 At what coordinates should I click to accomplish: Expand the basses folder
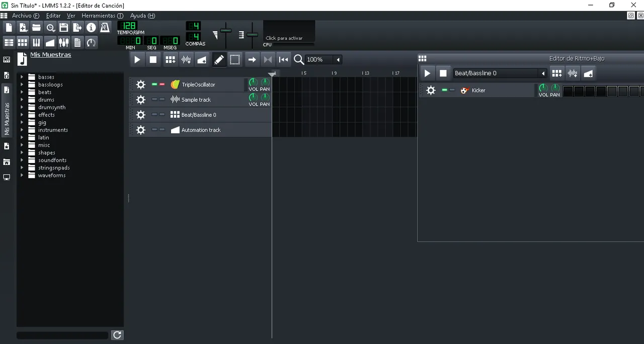[22, 77]
